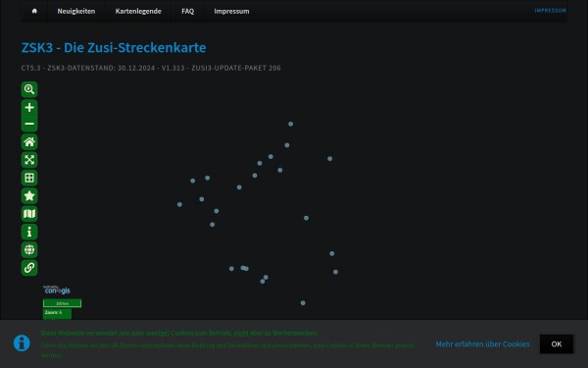
Task: Reset the map with the house button
Action: click(x=29, y=142)
